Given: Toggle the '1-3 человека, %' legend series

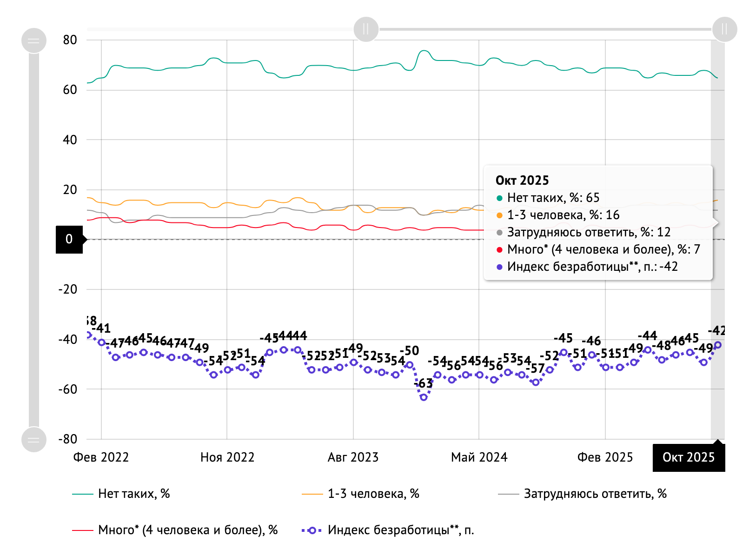Looking at the screenshot, I should click(373, 494).
